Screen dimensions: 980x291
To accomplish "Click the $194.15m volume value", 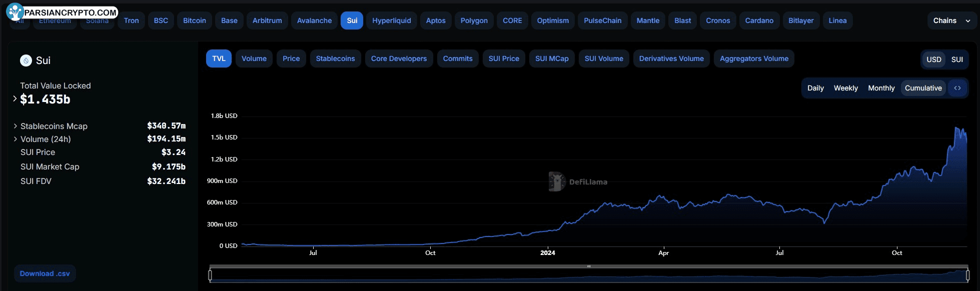I will tap(166, 139).
